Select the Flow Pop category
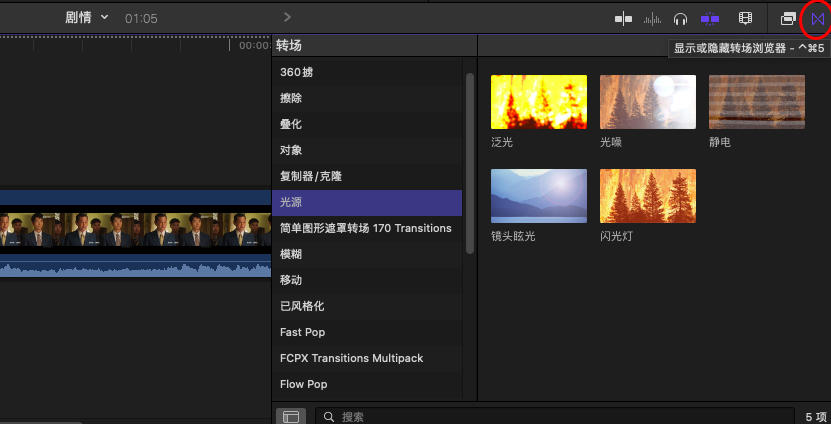Screen dimensions: 831x424 pyautogui.click(x=367, y=384)
